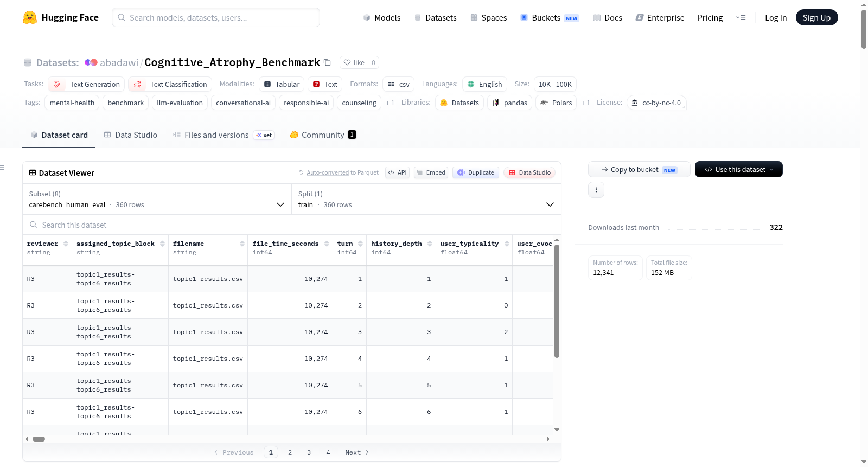Open Spaces in top navigation
Viewport: 868px width, 467px height.
(488, 17)
